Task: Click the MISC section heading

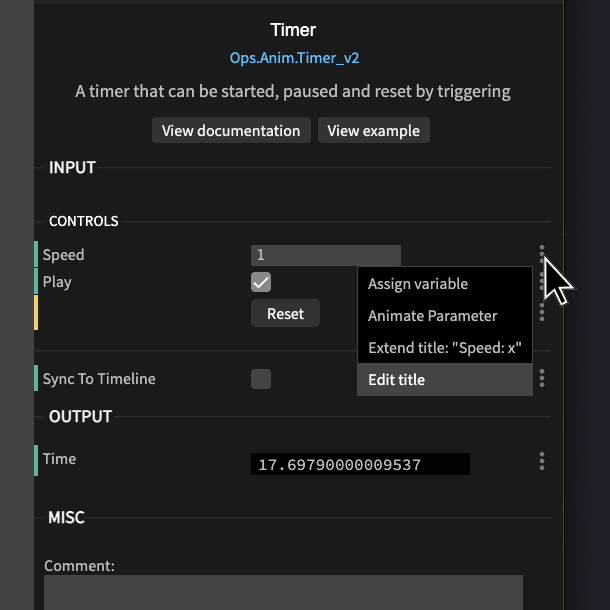Action: [x=67, y=518]
